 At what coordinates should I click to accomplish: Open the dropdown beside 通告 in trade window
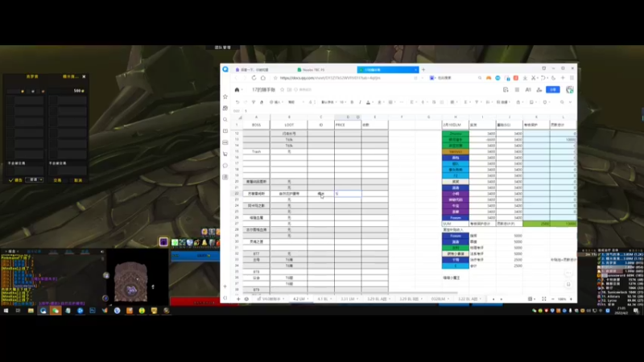coord(35,179)
